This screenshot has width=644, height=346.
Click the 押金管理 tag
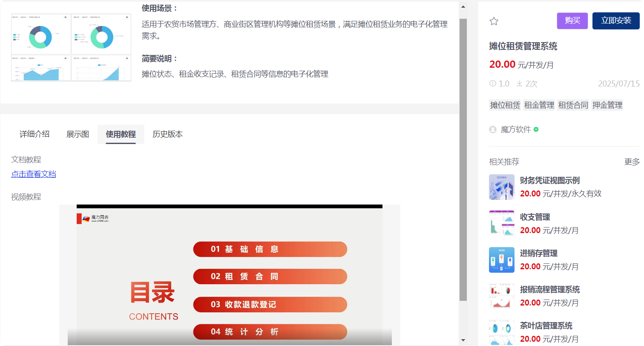(x=607, y=105)
